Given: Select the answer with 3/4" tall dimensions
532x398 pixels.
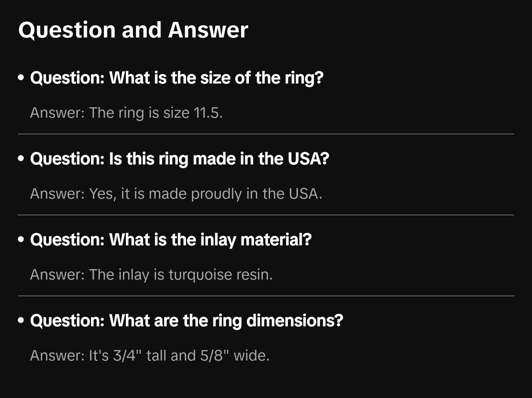Looking at the screenshot, I should [150, 355].
